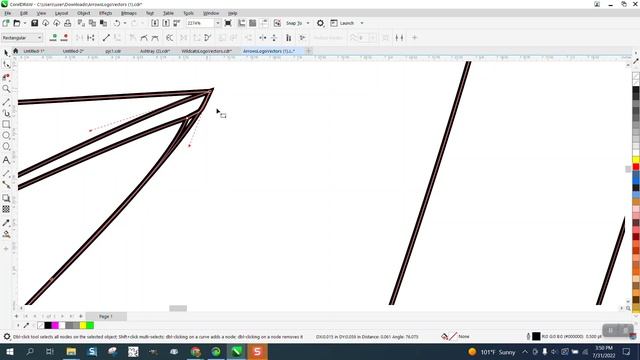Select the Parallel Dimension tool

(x=6, y=173)
